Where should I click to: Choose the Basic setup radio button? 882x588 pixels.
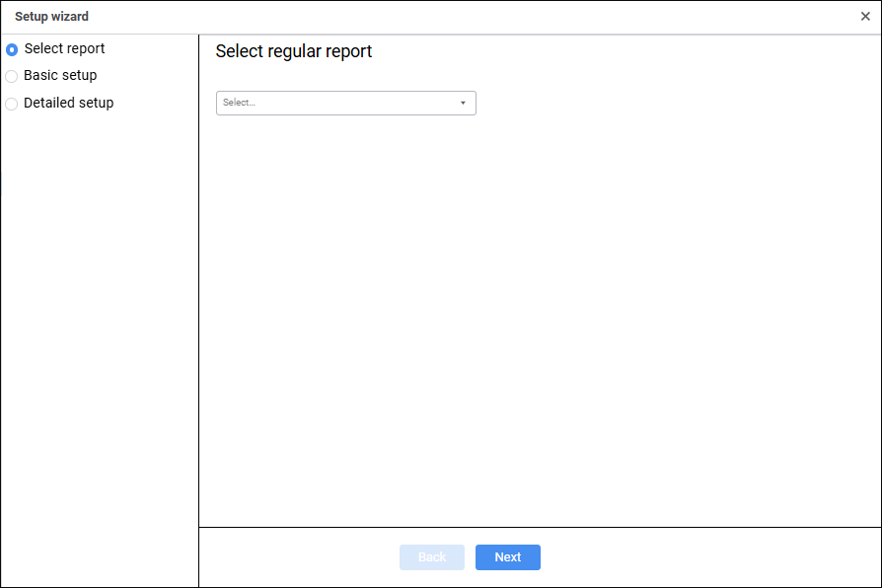click(12, 76)
